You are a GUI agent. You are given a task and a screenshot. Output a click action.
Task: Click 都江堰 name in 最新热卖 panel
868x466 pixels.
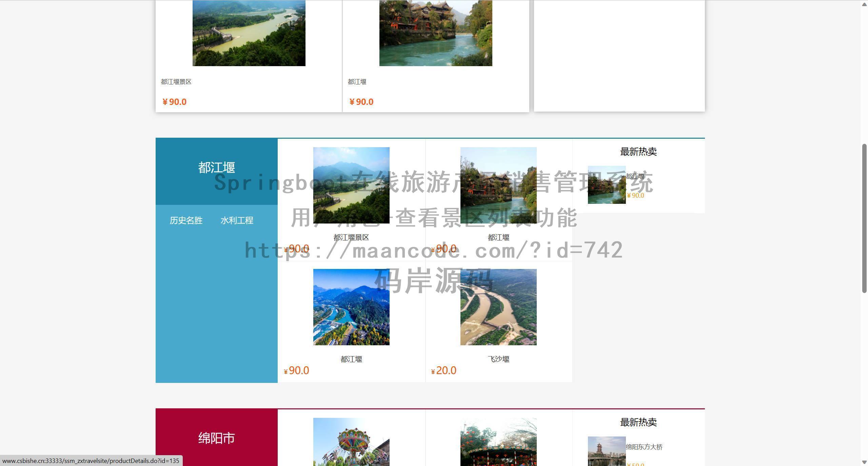(635, 176)
